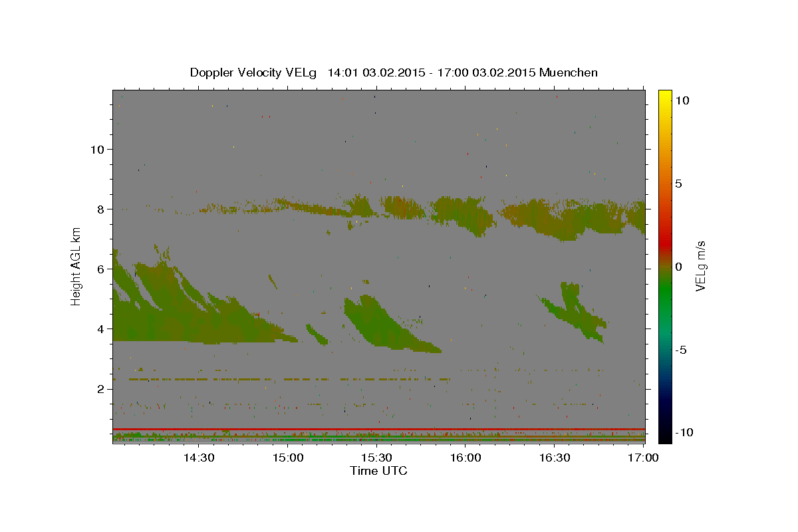The height and width of the screenshot is (532, 798).
Task: Click the 16:30 time tick label
Action: pyautogui.click(x=555, y=458)
